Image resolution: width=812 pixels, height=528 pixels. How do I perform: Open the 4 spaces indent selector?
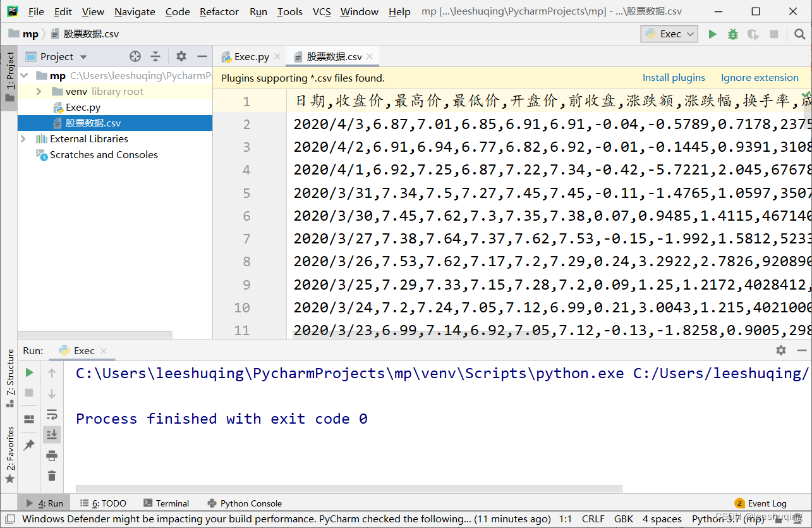point(662,519)
